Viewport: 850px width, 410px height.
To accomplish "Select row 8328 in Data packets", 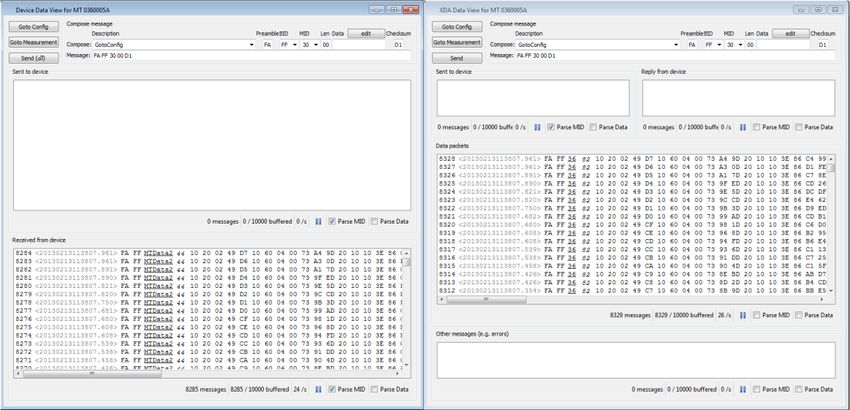I will click(633, 159).
